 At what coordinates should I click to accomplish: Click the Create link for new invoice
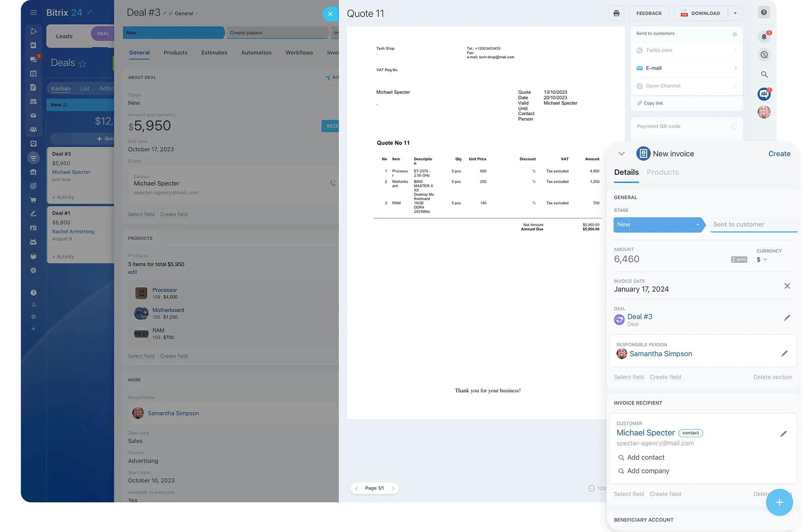point(779,154)
